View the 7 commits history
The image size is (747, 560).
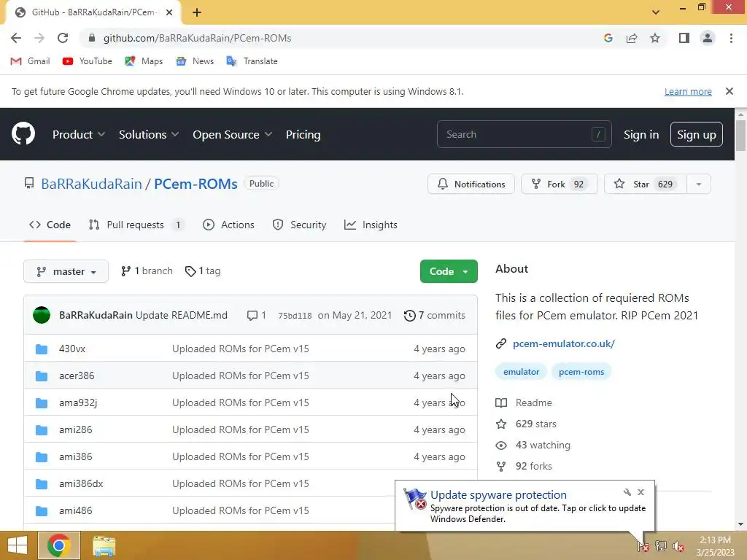[x=435, y=315]
